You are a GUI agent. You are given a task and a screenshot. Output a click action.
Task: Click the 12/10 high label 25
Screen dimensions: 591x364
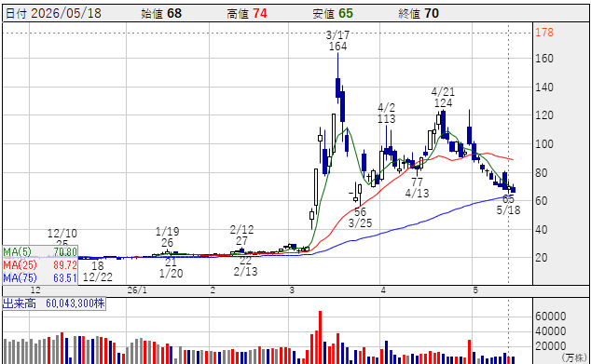tap(62, 244)
